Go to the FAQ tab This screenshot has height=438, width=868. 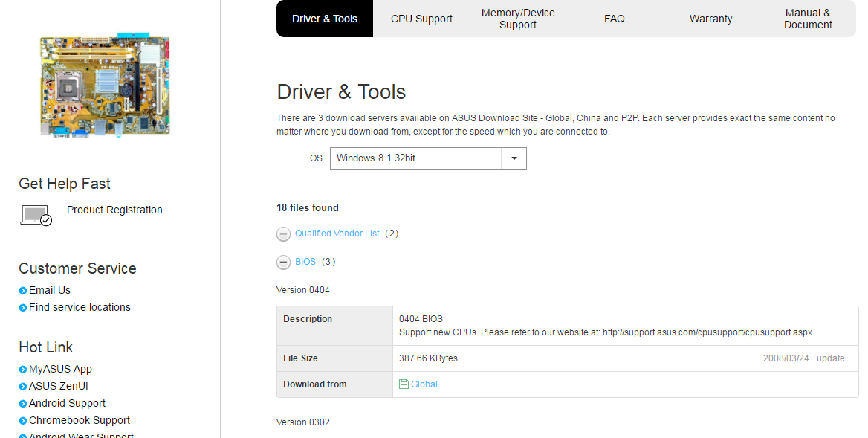615,19
